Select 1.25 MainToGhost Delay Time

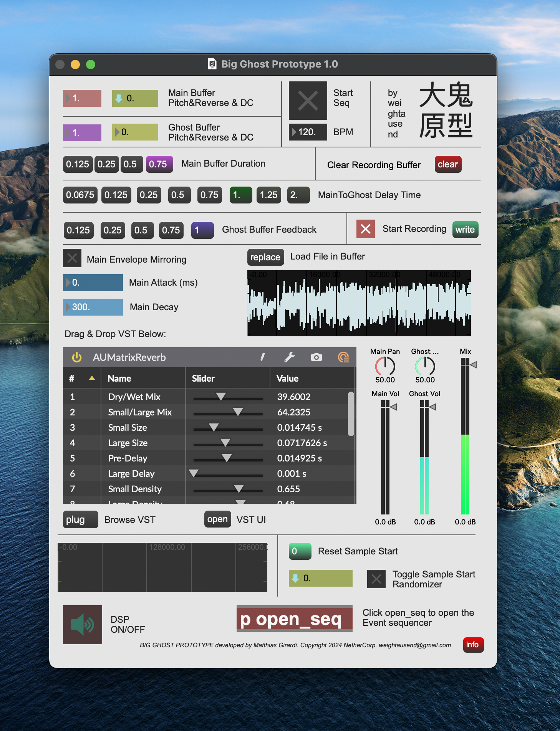tap(268, 195)
